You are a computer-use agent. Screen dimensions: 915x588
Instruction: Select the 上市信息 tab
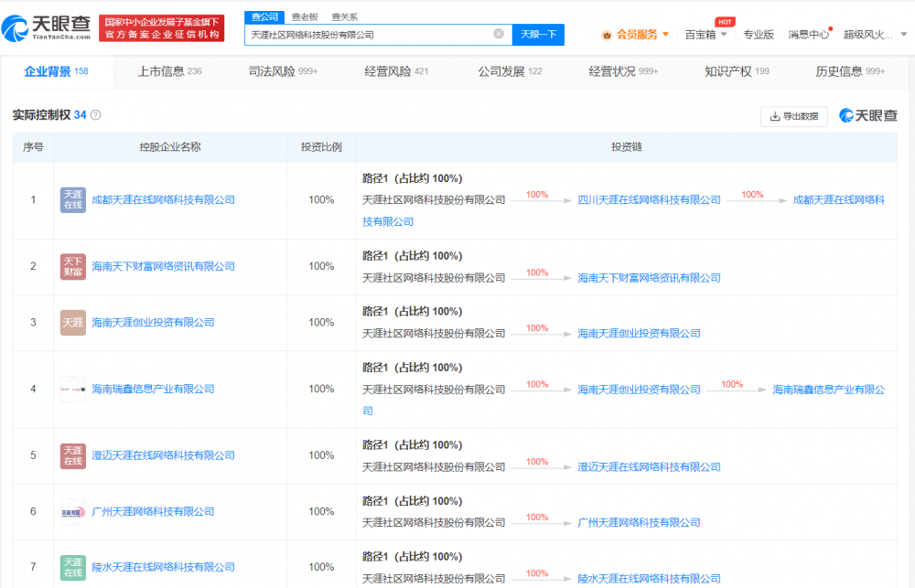click(x=170, y=71)
